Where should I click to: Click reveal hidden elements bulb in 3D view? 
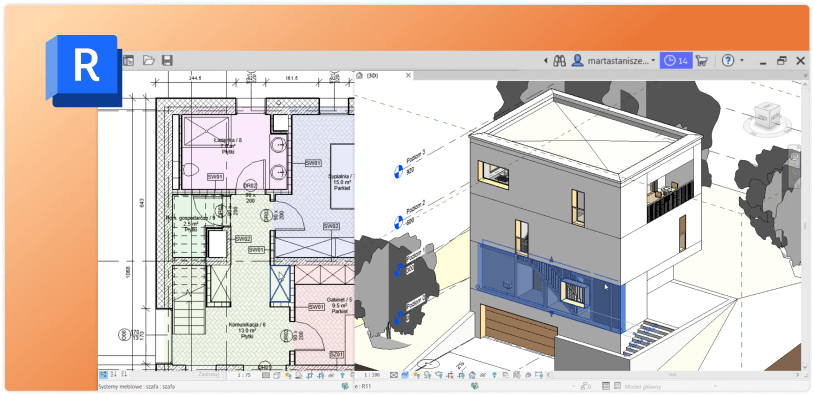click(x=494, y=375)
